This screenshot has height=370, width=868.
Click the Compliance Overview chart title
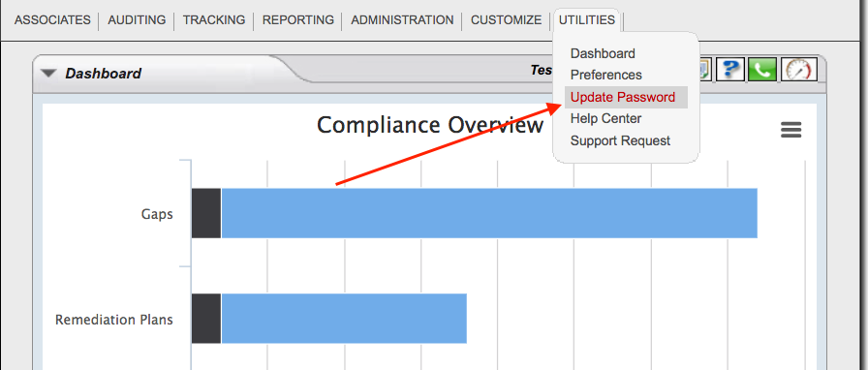tap(430, 125)
